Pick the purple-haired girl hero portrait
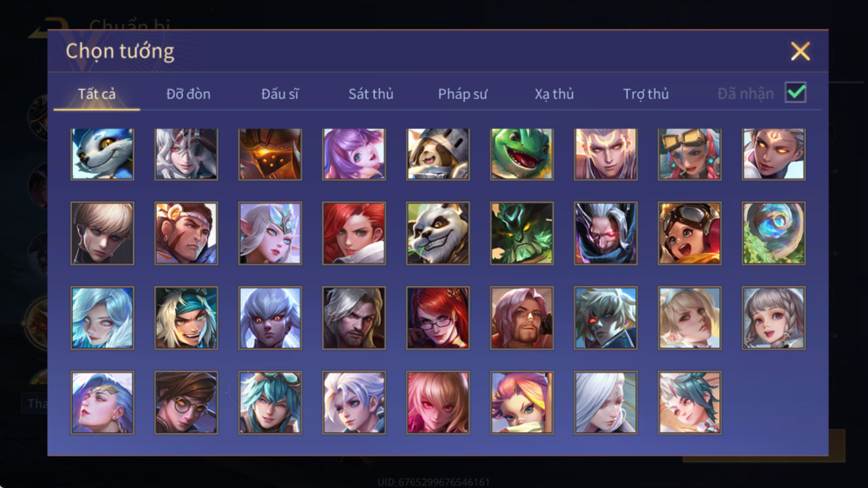 click(x=354, y=154)
